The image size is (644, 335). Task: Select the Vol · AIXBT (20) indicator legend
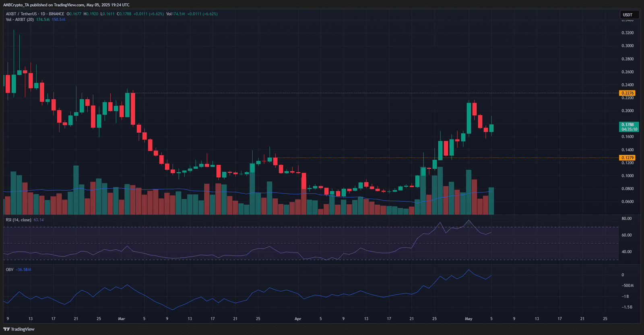20,19
